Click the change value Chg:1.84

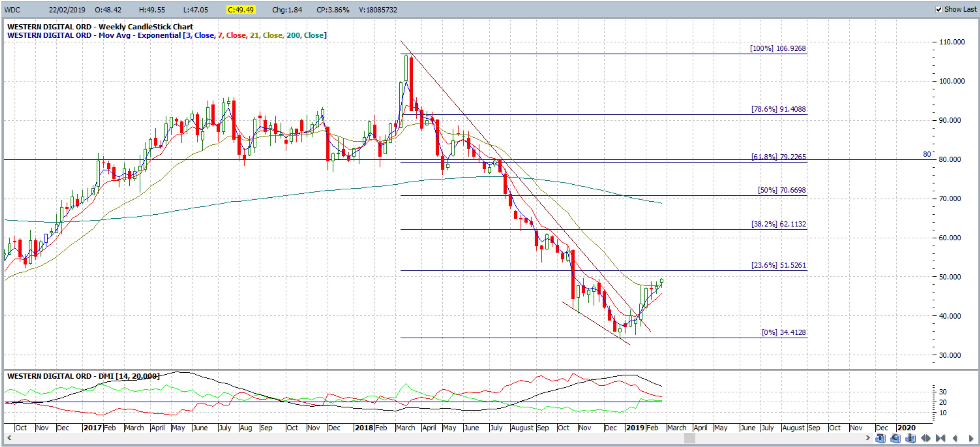pos(287,10)
